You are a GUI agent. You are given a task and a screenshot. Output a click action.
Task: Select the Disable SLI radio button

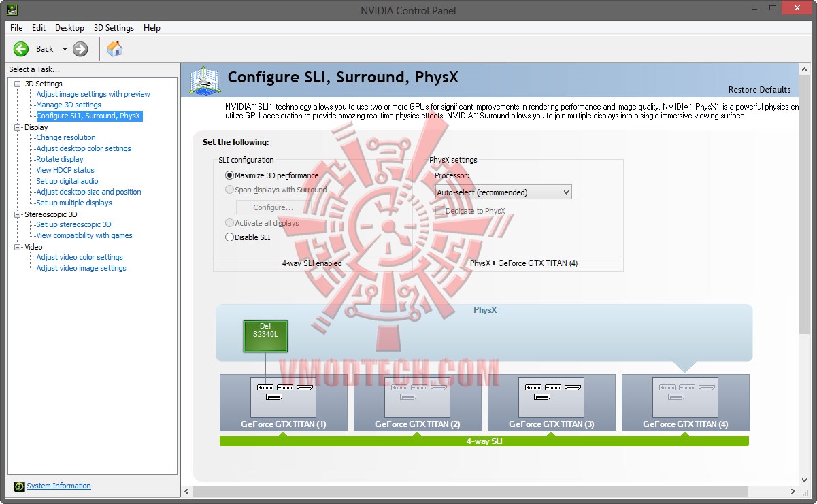pos(229,237)
